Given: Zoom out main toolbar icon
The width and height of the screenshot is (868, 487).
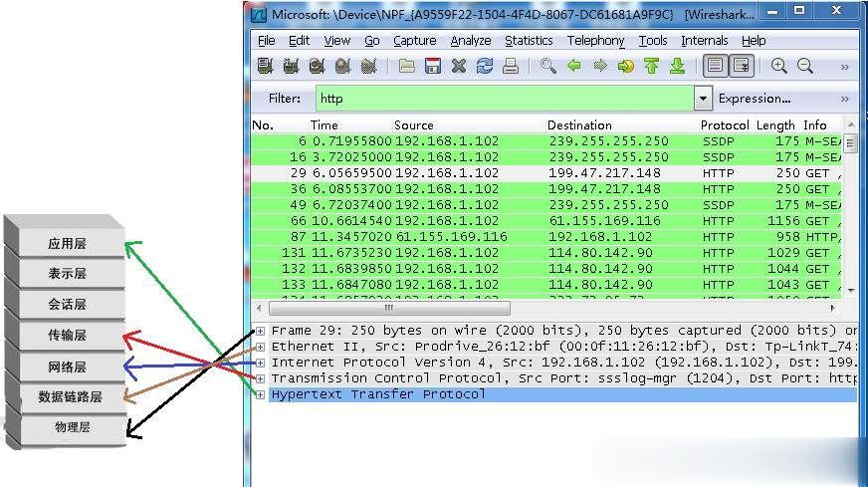Looking at the screenshot, I should pyautogui.click(x=805, y=66).
